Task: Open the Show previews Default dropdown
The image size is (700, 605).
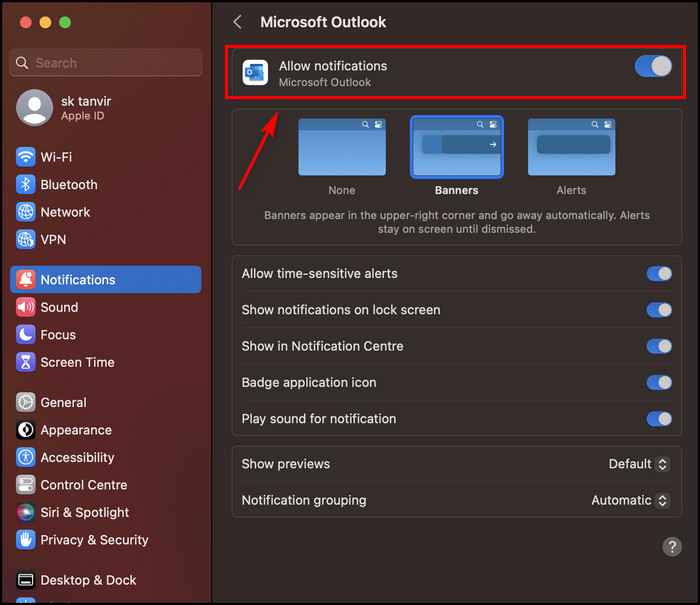Action: pos(638,464)
